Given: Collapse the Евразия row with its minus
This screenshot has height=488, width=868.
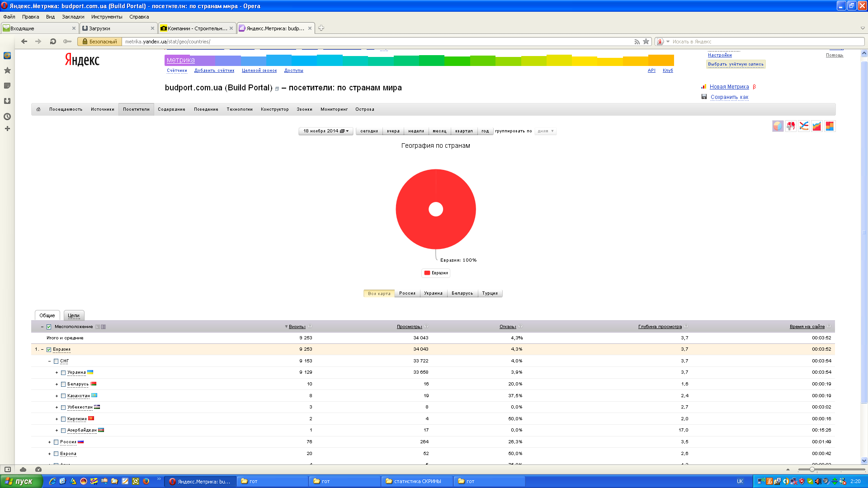Looking at the screenshot, I should coord(42,350).
